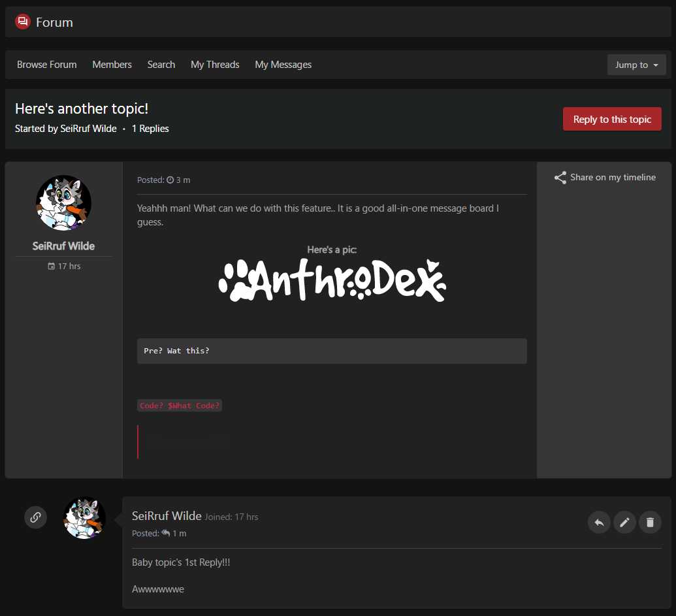The image size is (676, 616).
Task: Click SeiRruf Wilde's avatar in the topic post
Action: tap(63, 203)
